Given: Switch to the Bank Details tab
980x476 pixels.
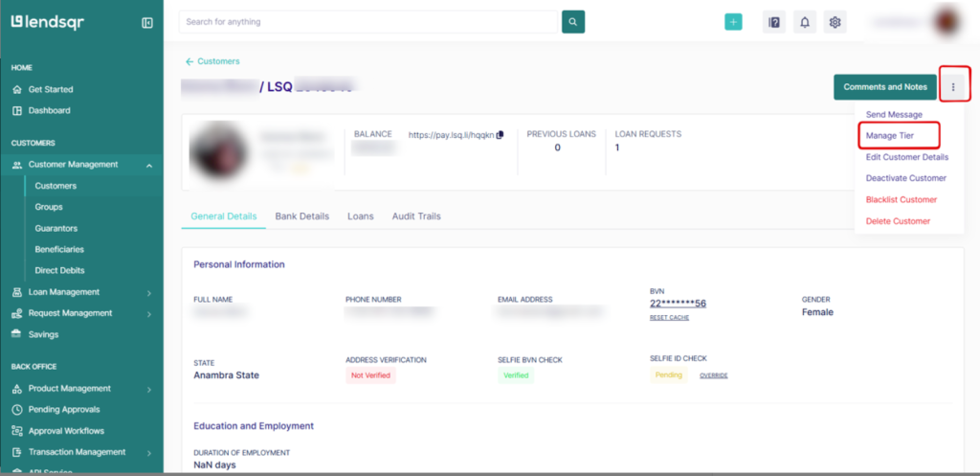Looking at the screenshot, I should [301, 216].
